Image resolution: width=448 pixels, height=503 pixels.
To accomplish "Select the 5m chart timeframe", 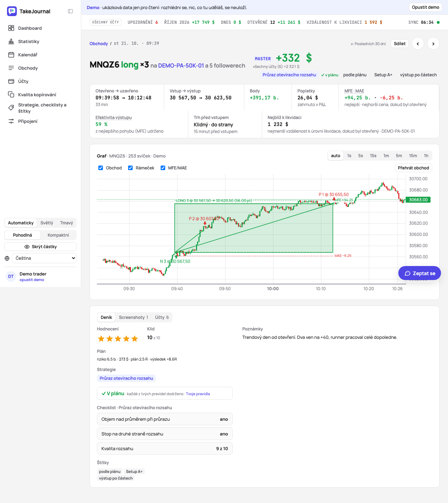I will point(399,156).
